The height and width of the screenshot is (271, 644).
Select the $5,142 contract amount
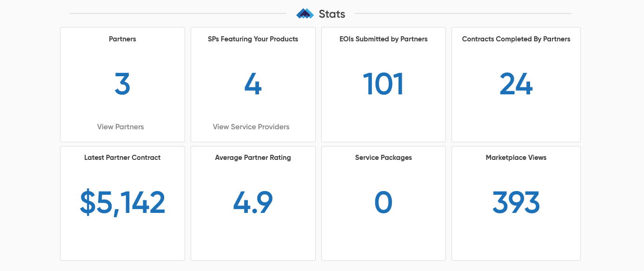122,203
